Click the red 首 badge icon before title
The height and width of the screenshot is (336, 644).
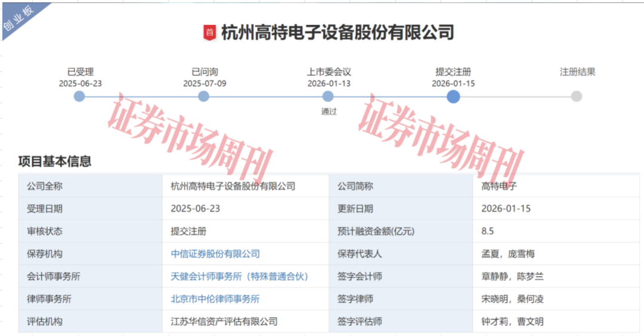209,33
